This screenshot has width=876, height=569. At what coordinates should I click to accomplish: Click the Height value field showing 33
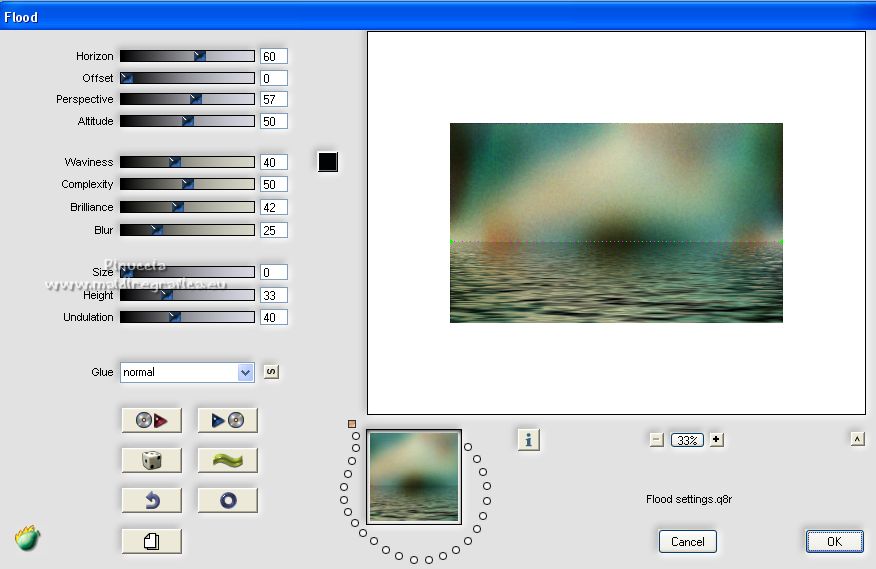[274, 295]
